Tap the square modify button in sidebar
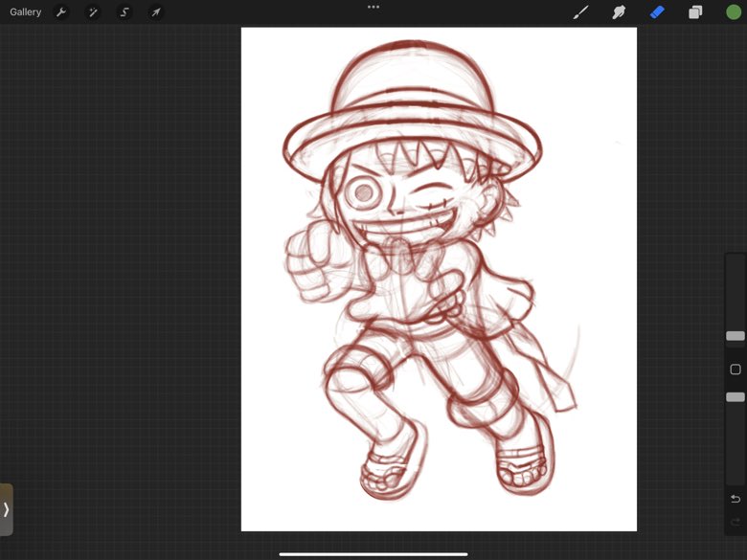This screenshot has height=560, width=747. pos(736,370)
